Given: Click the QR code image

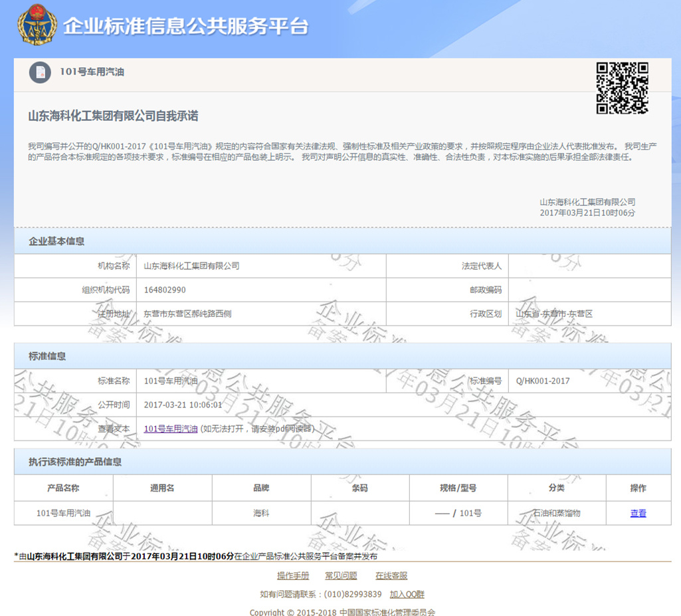Looking at the screenshot, I should 622,88.
